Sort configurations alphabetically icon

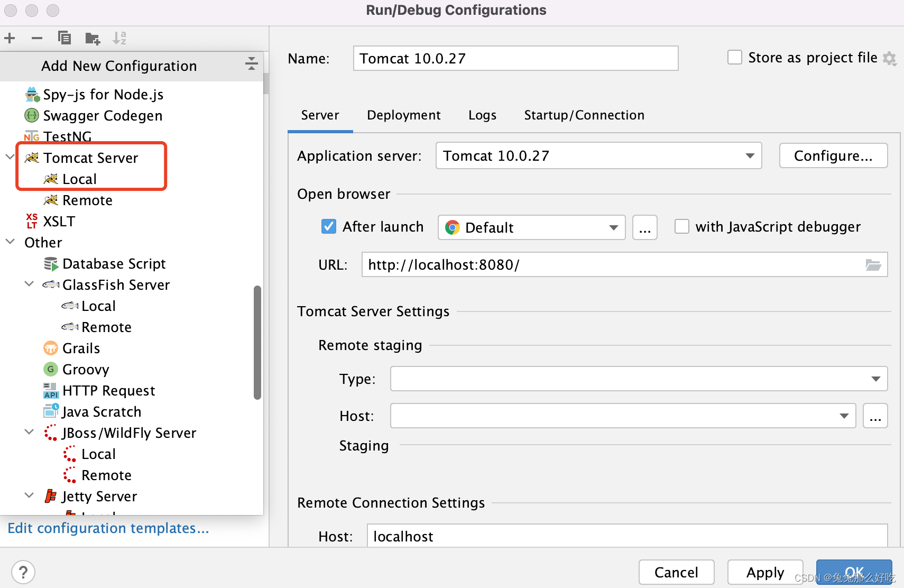point(119,38)
